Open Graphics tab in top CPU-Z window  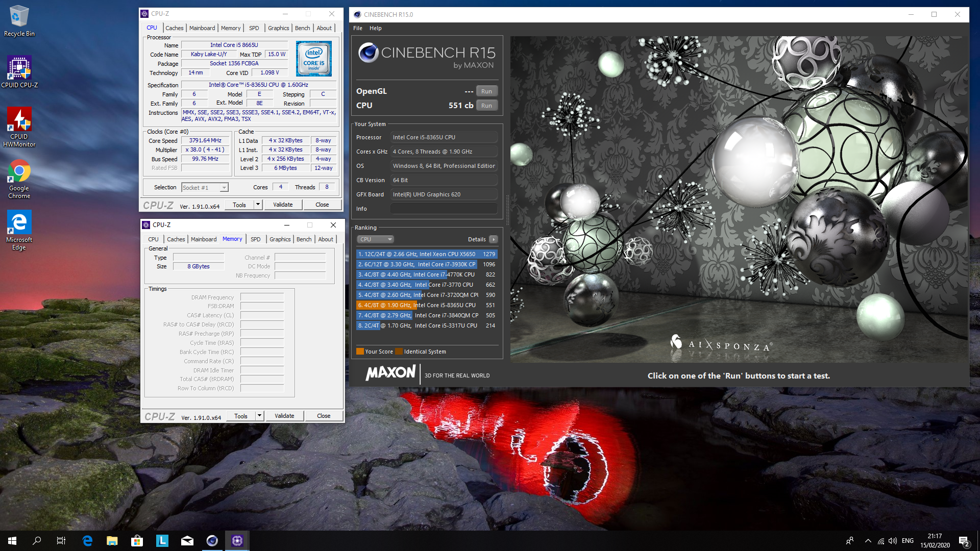(279, 28)
